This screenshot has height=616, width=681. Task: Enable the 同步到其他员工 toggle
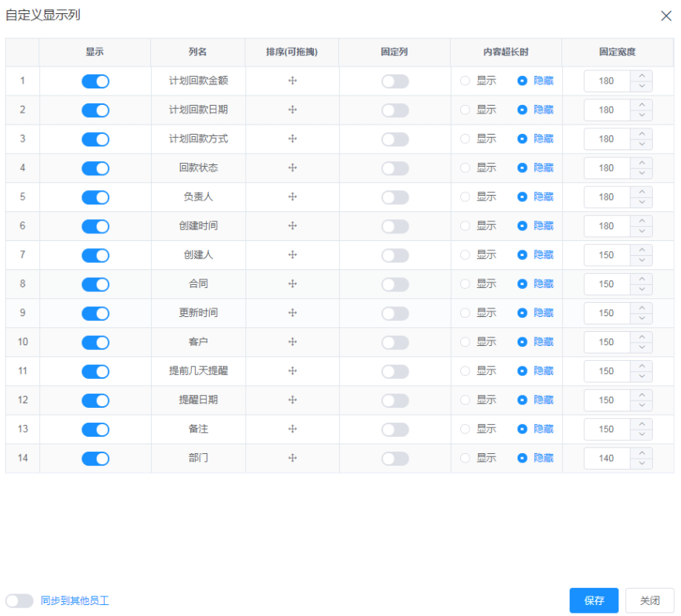[19, 600]
